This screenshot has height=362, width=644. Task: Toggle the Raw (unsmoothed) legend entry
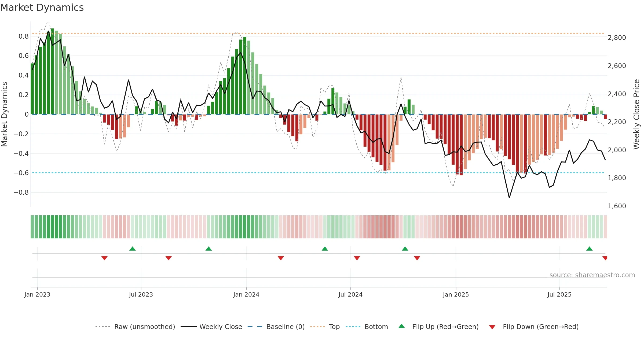coord(135,327)
